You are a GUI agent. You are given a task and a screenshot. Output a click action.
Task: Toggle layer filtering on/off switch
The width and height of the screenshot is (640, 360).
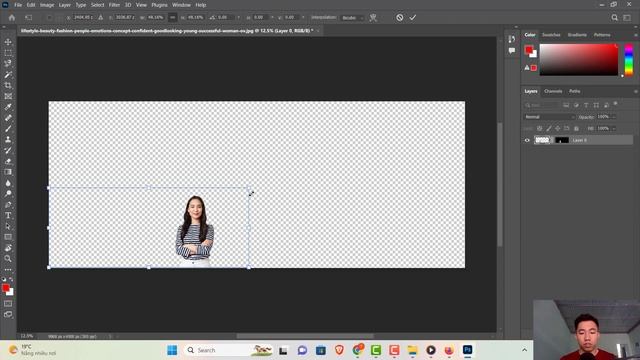click(x=616, y=104)
